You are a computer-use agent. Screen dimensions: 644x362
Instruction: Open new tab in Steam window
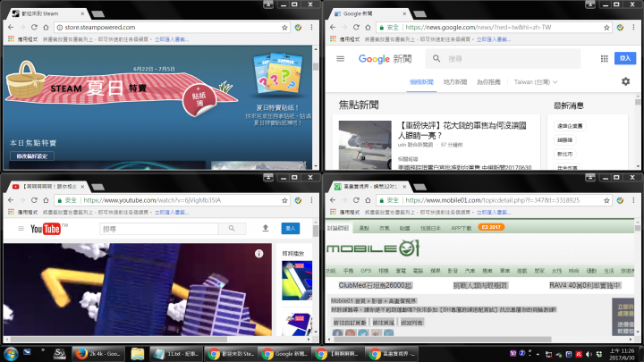point(97,14)
